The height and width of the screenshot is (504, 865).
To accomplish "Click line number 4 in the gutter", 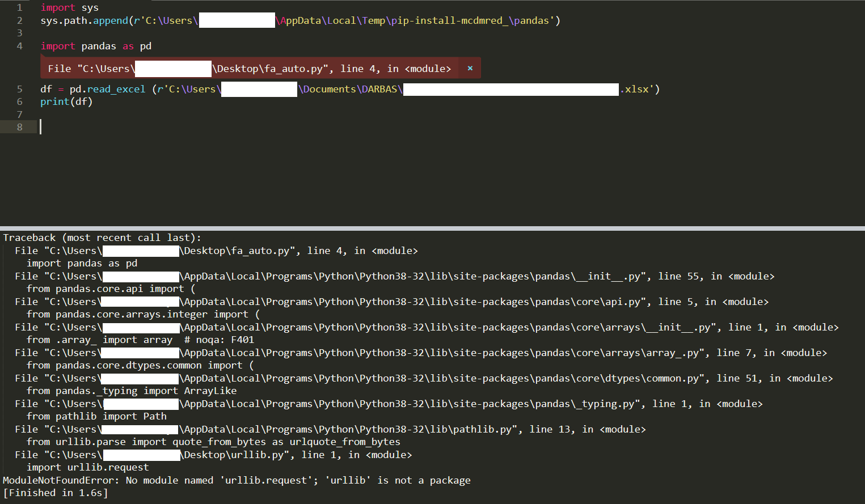I will [x=20, y=46].
